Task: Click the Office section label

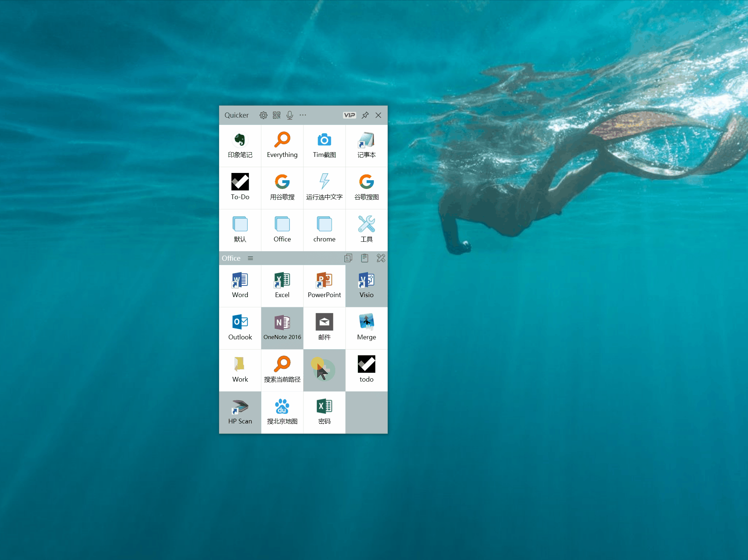Action: (x=231, y=258)
